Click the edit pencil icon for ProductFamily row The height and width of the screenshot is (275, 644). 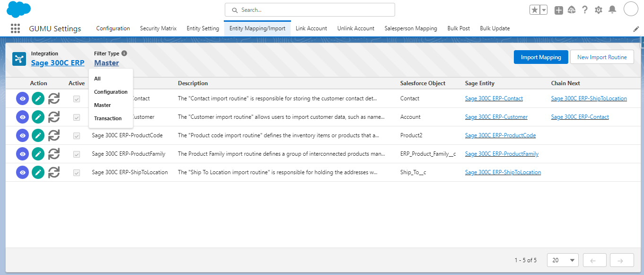coord(38,154)
